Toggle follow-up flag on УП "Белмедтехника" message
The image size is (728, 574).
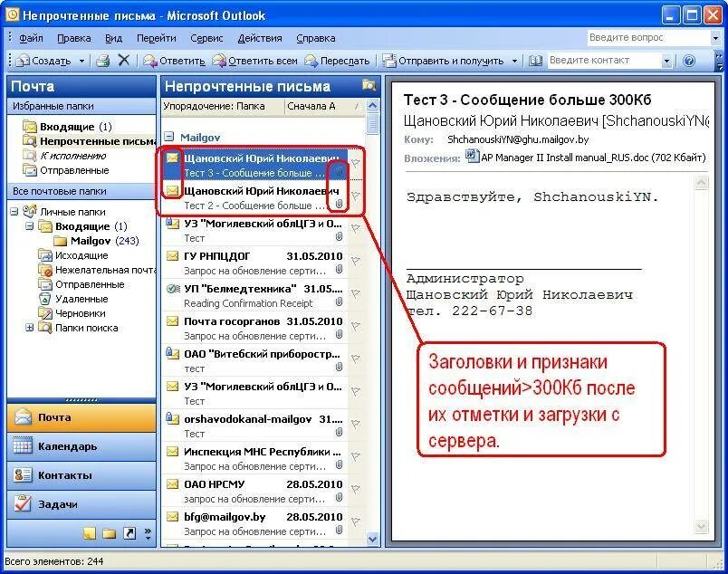pos(356,293)
